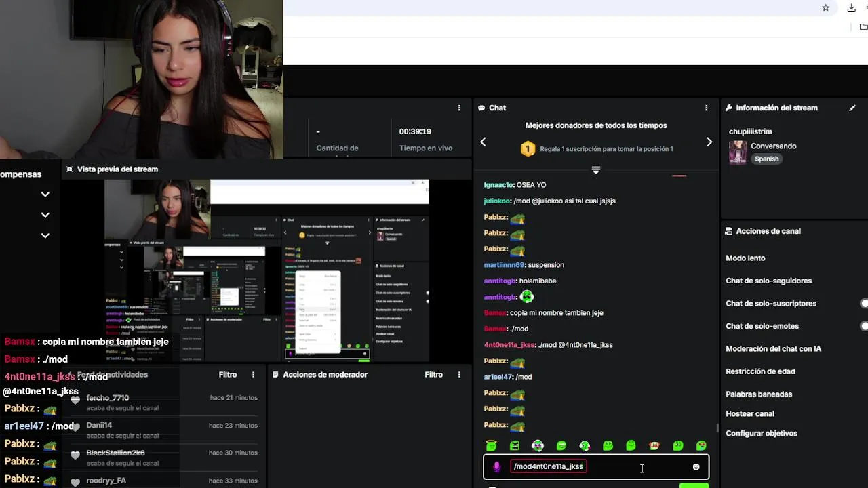Click the 00:39:19 live time value
This screenshot has width=868, height=488.
pyautogui.click(x=415, y=131)
